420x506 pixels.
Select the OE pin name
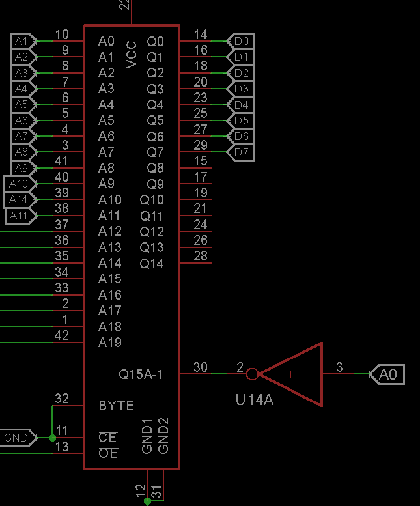pos(107,453)
